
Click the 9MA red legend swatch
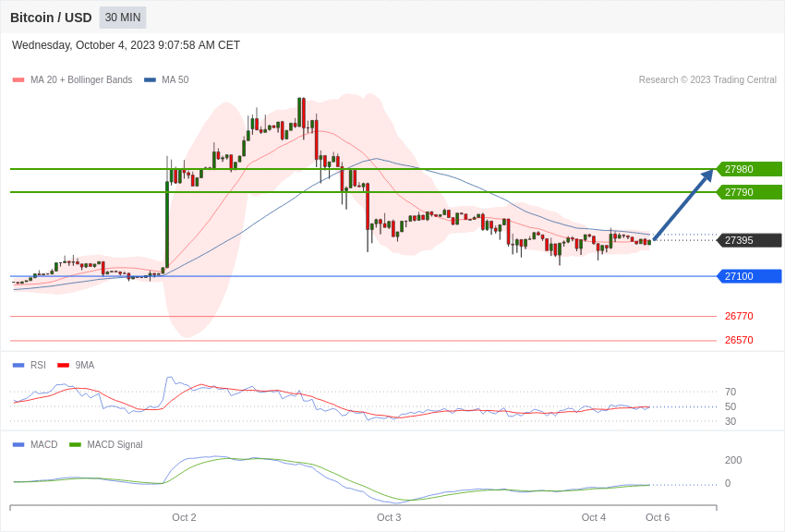click(64, 366)
